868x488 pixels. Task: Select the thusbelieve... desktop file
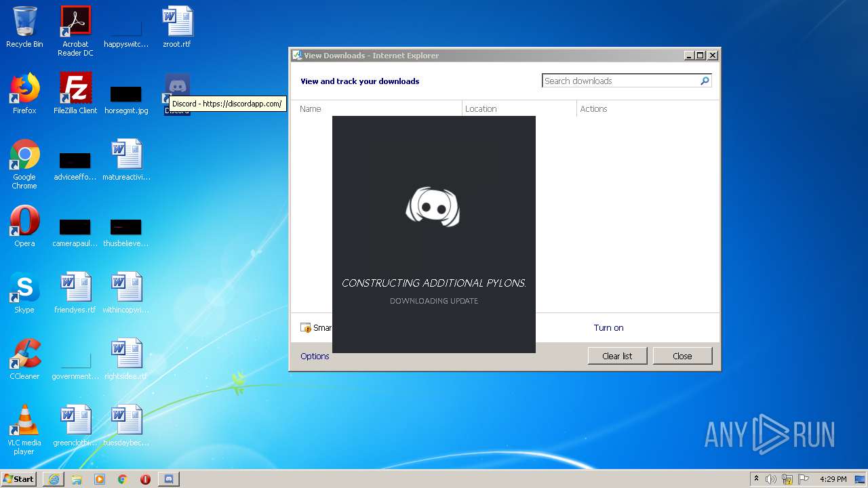(x=126, y=232)
